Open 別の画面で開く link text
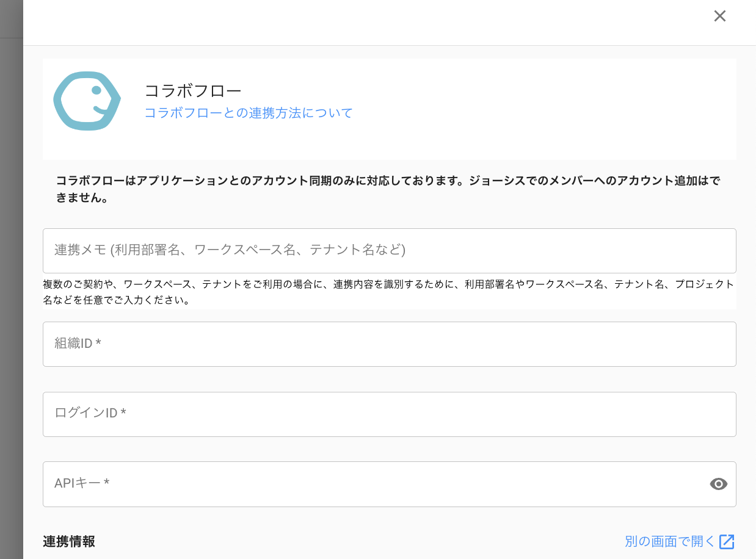The image size is (756, 559). click(x=669, y=541)
